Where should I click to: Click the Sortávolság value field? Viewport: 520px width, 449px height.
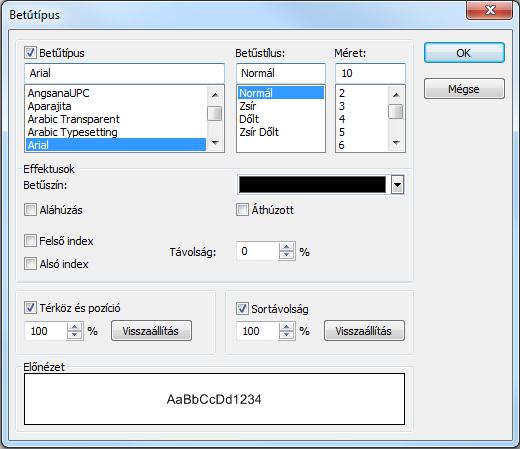tap(258, 331)
